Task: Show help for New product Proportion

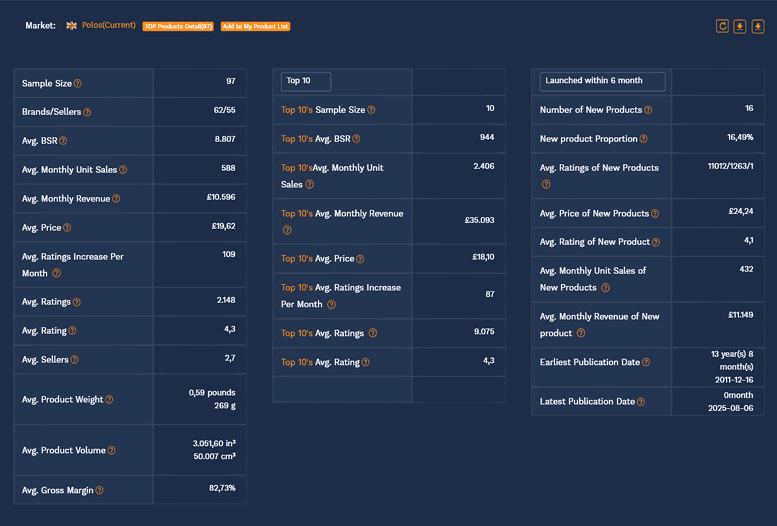Action: point(643,139)
